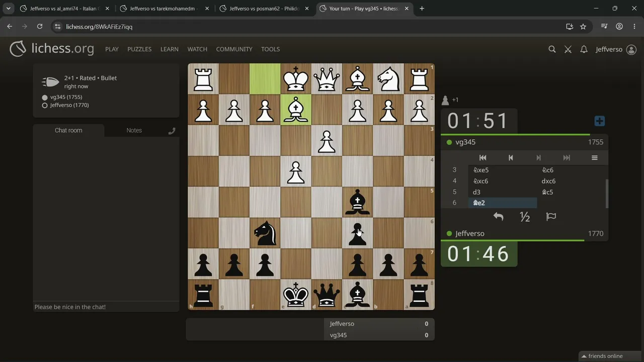Open the LEARN menu
The image size is (644, 362).
(170, 49)
